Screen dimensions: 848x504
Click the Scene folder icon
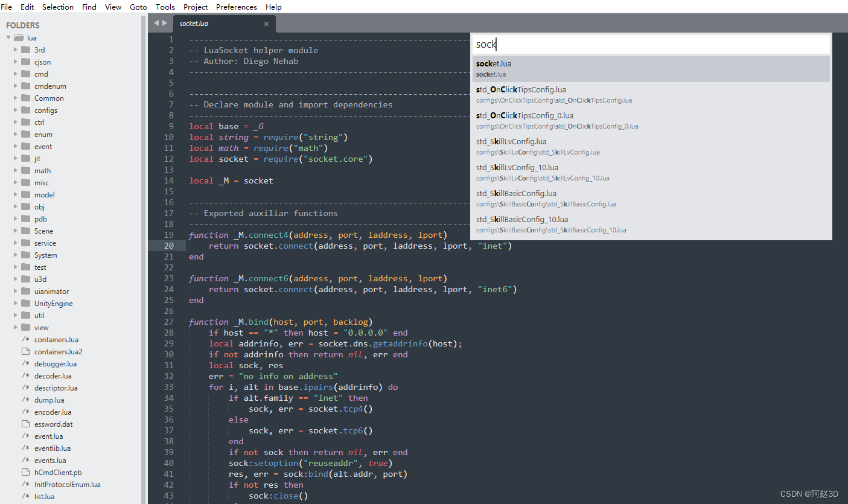[25, 231]
